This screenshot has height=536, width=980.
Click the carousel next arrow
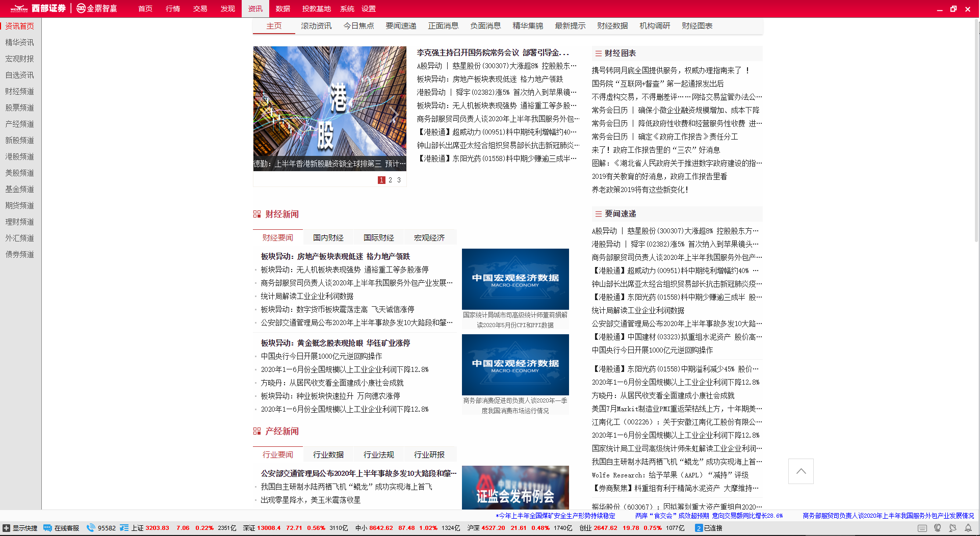pos(395,116)
